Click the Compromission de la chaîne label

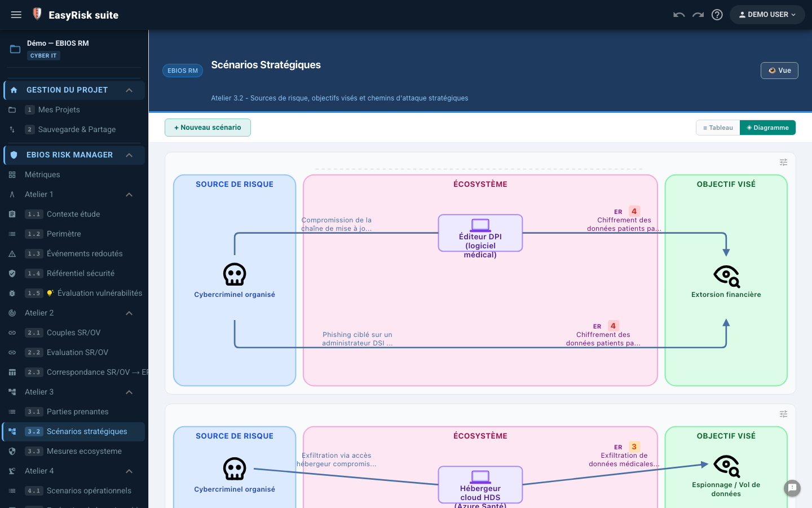[337, 224]
